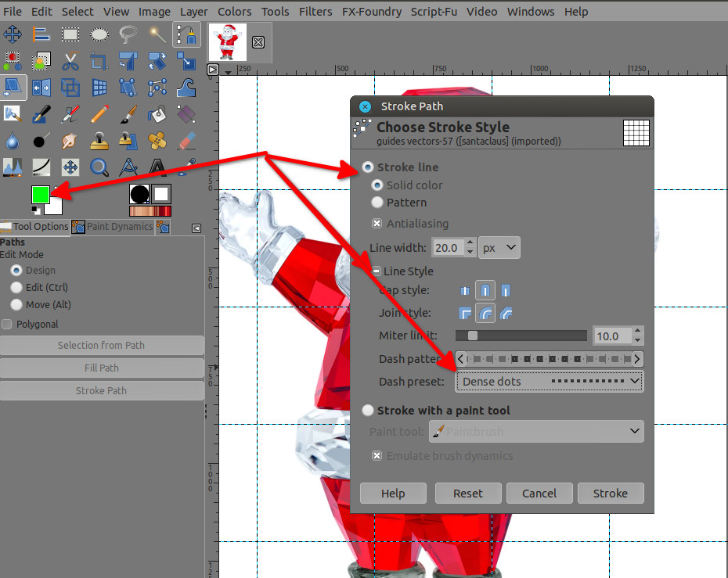The height and width of the screenshot is (578, 728).
Task: Choose the Solid color option
Action: pos(377,185)
